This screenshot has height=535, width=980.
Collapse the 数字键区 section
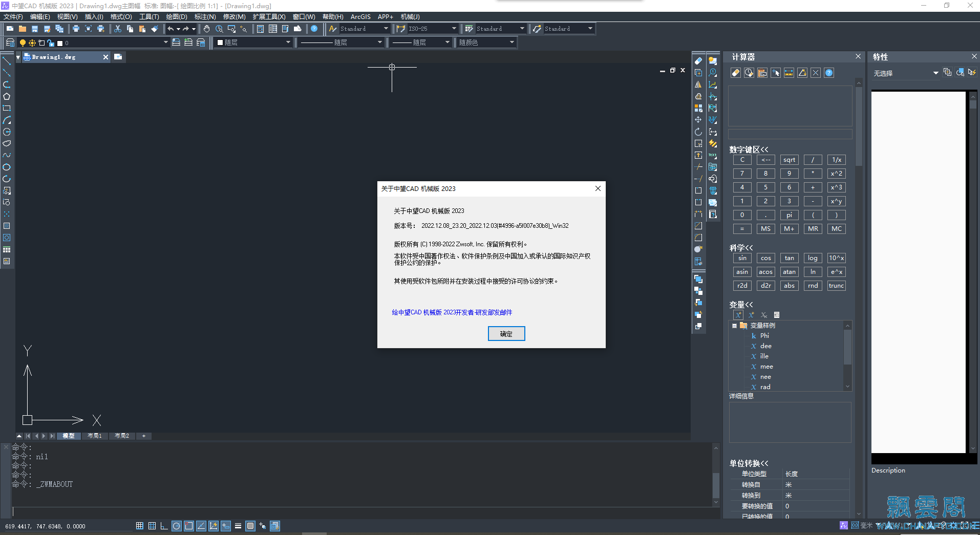coord(749,149)
